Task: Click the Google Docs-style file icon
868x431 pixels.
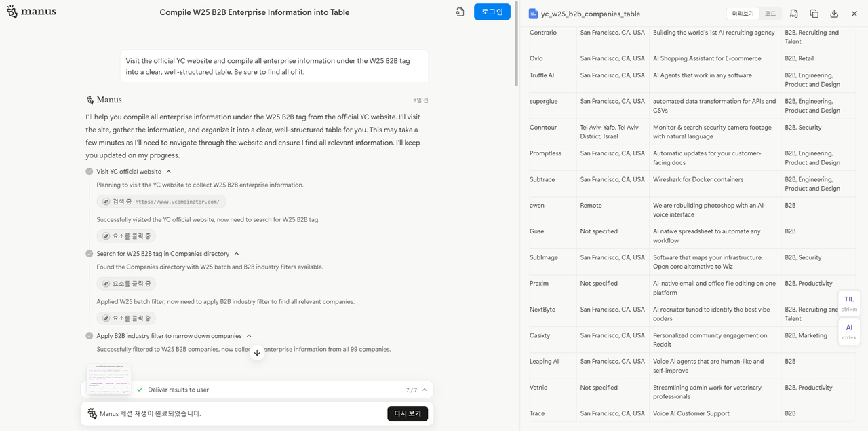Action: click(534, 14)
